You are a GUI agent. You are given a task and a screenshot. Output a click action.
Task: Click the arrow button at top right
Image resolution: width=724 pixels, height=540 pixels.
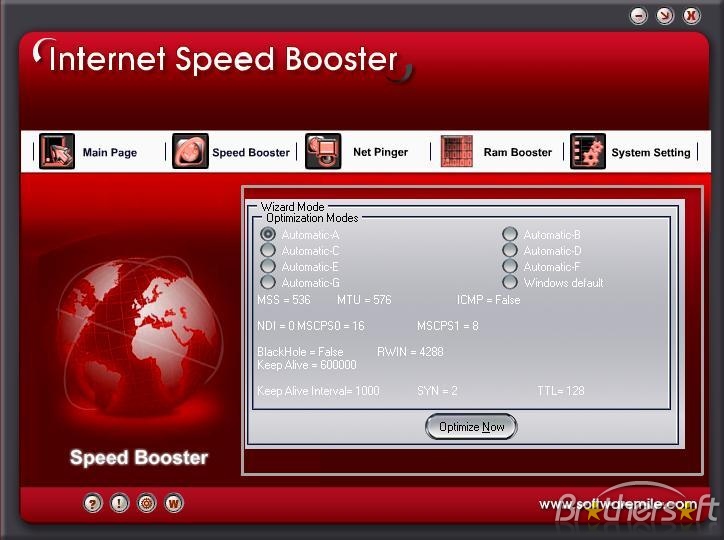(665, 16)
